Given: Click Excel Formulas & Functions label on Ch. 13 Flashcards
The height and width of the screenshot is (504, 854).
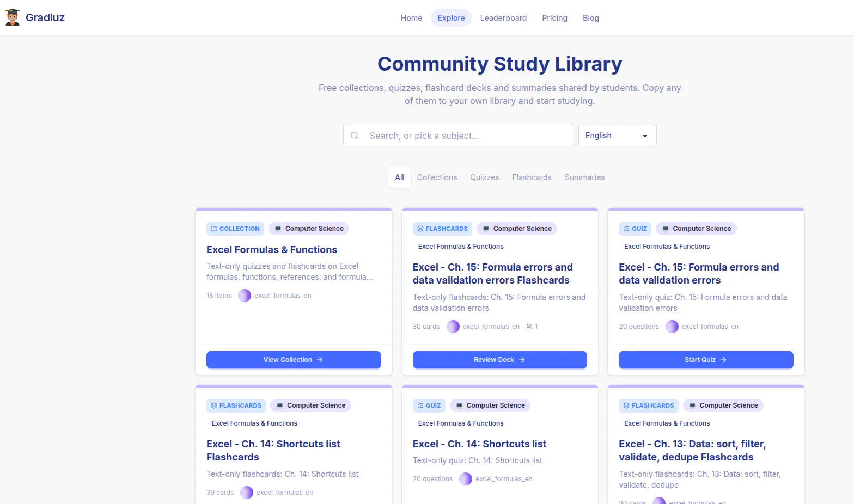Looking at the screenshot, I should click(667, 423).
